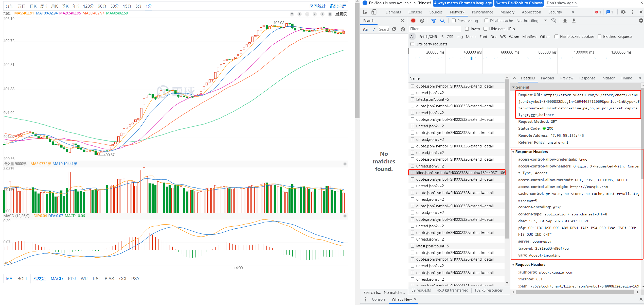Close the Search sidebar panel
Screen dimensions: 644x305
coord(403,21)
